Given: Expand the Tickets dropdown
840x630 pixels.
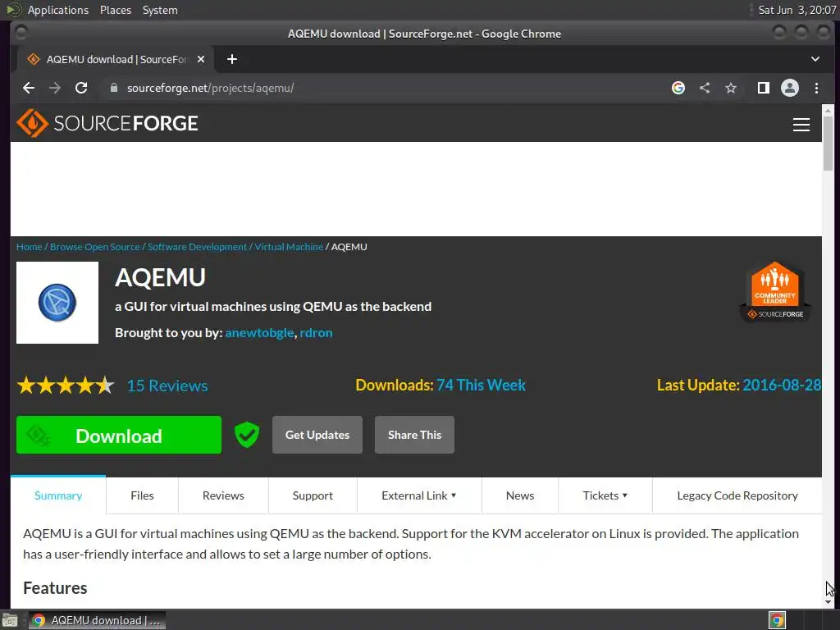Looking at the screenshot, I should tap(605, 495).
